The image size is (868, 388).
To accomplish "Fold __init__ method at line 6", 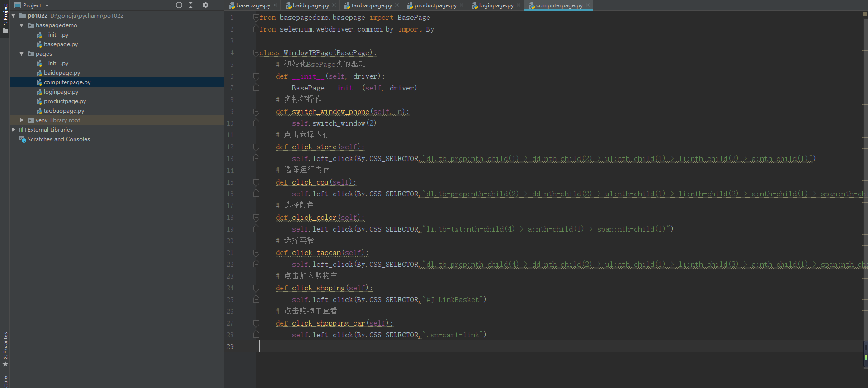I will [256, 76].
